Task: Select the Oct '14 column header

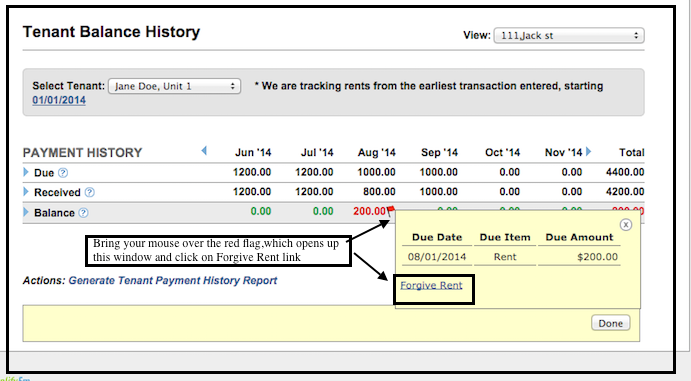Action: point(502,152)
